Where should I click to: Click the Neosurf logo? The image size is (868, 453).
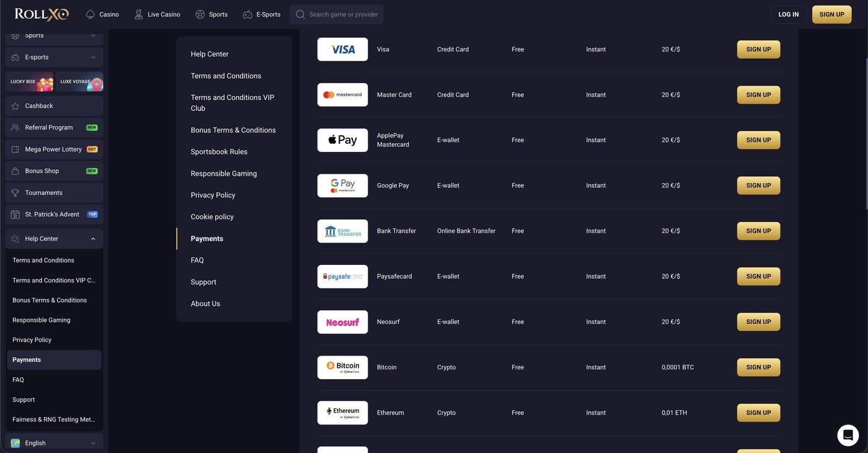[343, 322]
